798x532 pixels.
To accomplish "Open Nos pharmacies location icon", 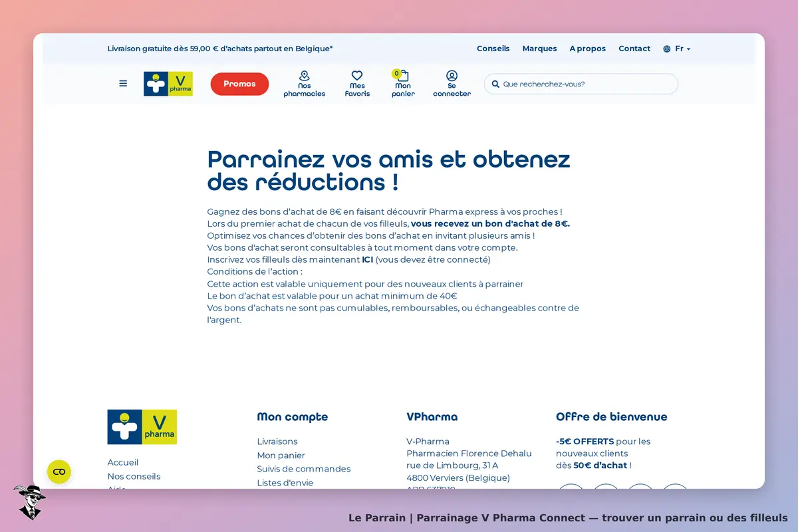I will click(305, 76).
